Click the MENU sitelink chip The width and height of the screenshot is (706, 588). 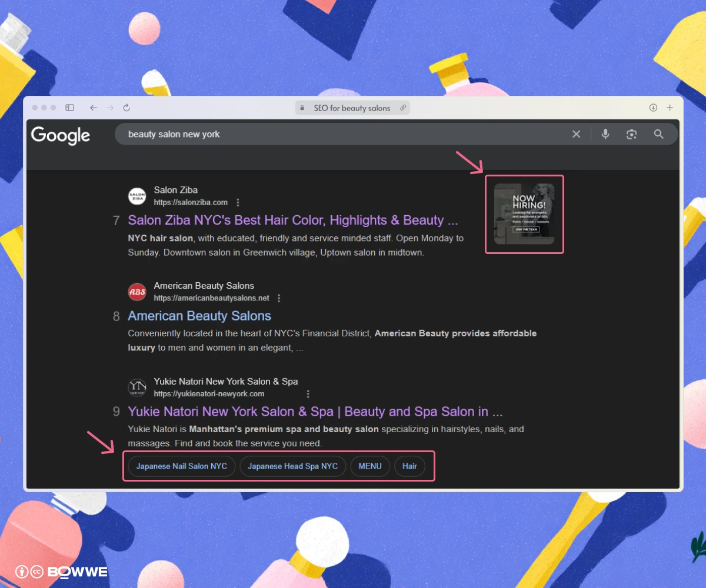point(370,466)
